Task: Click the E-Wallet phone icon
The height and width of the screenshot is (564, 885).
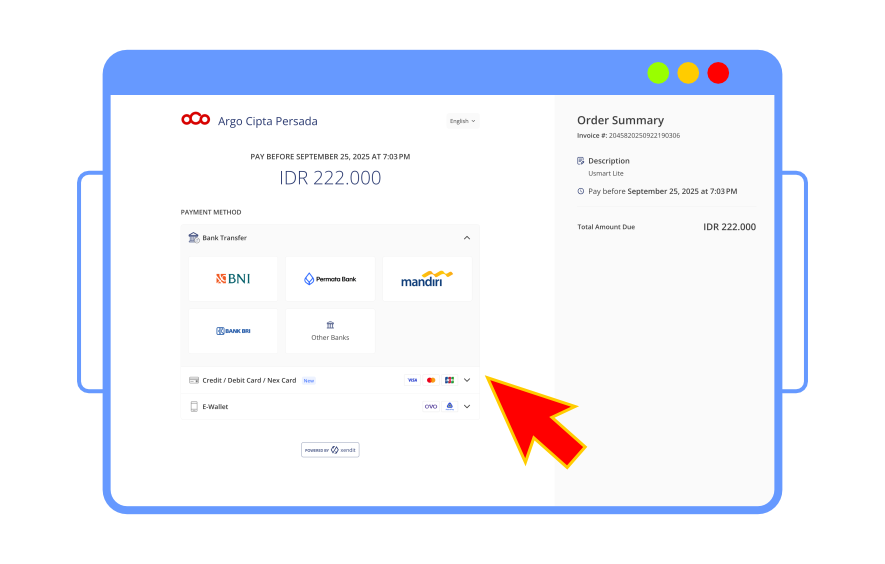Action: (x=194, y=407)
